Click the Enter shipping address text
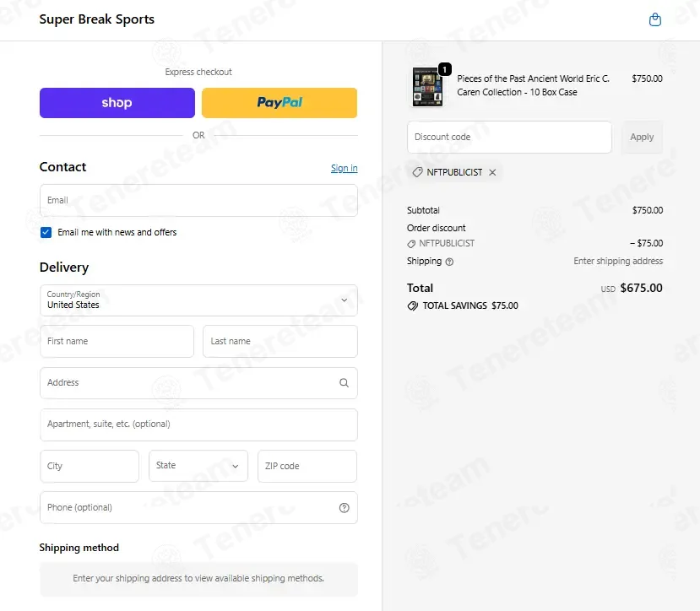The height and width of the screenshot is (611, 700). (x=618, y=261)
